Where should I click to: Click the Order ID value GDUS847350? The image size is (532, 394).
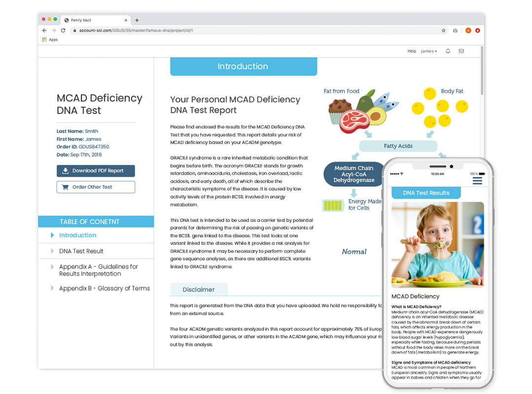click(94, 147)
